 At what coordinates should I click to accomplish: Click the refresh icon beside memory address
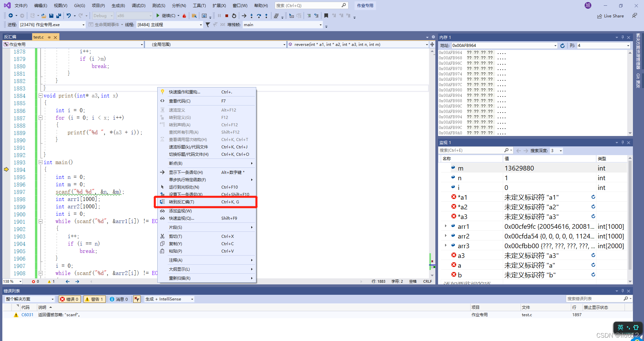coord(562,46)
